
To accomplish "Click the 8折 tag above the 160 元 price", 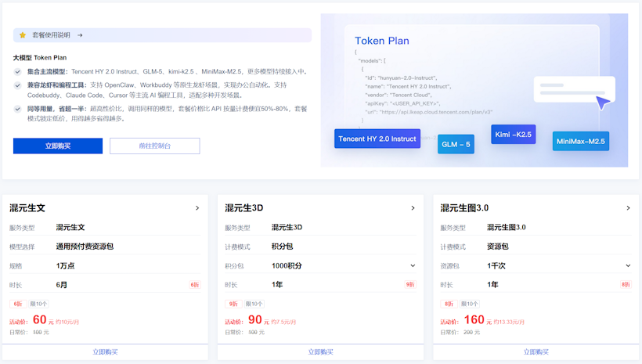I will [x=449, y=304].
